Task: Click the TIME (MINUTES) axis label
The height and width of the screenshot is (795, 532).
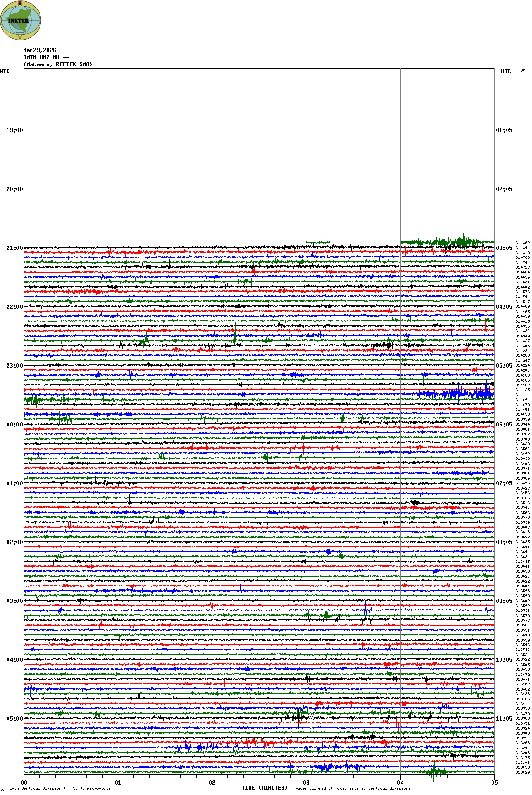Action: coord(265,788)
